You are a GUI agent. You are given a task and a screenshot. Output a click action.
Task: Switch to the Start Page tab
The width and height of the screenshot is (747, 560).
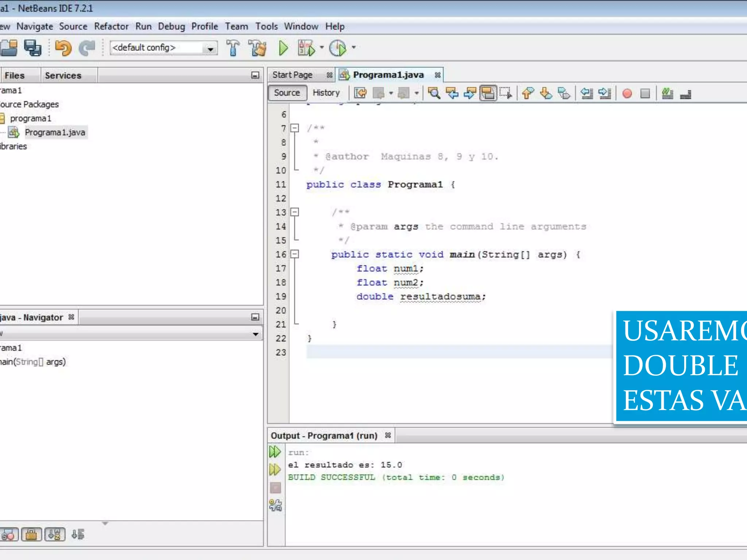[x=292, y=75]
